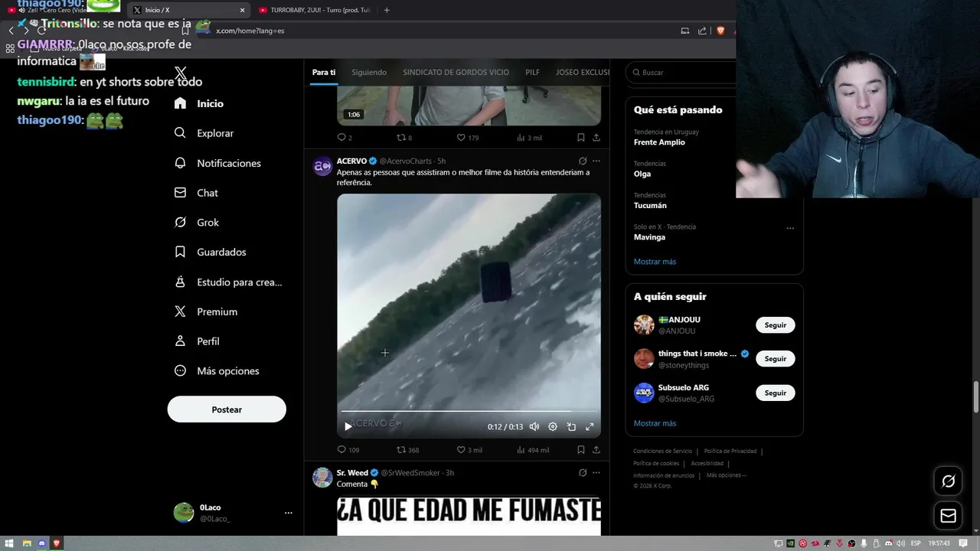Open Estudio para creadores

[228, 282]
